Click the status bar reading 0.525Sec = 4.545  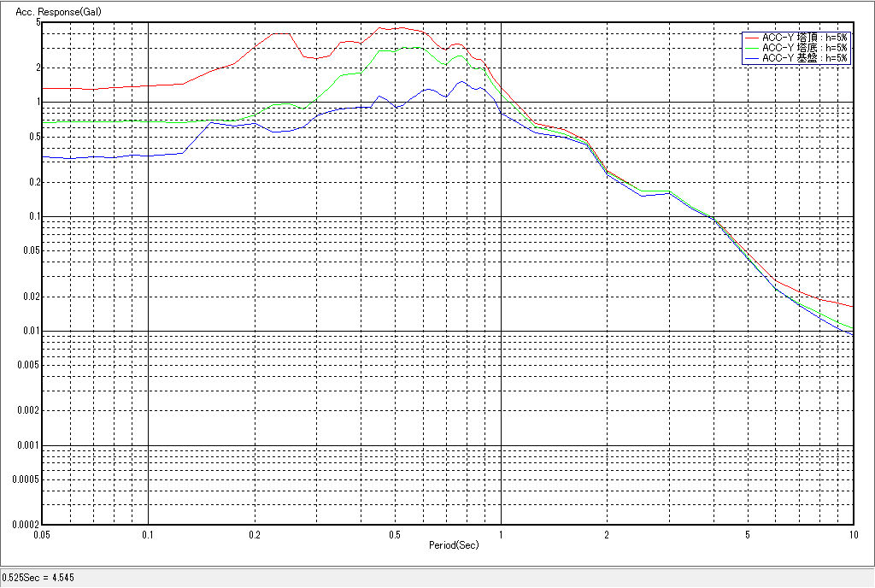point(38,578)
